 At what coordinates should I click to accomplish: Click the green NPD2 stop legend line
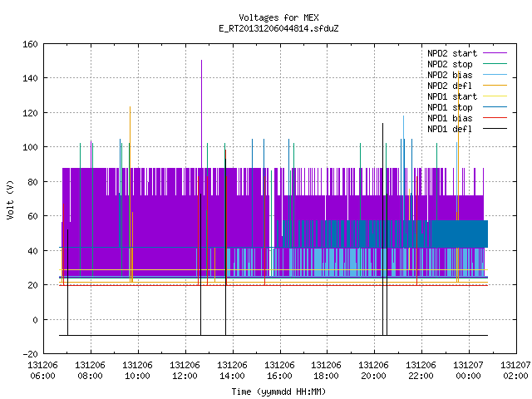pos(495,64)
